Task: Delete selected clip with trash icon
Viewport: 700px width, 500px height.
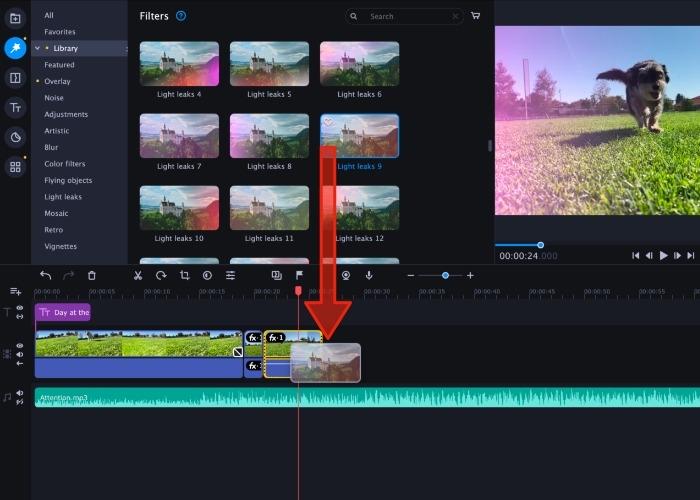Action: 92,275
